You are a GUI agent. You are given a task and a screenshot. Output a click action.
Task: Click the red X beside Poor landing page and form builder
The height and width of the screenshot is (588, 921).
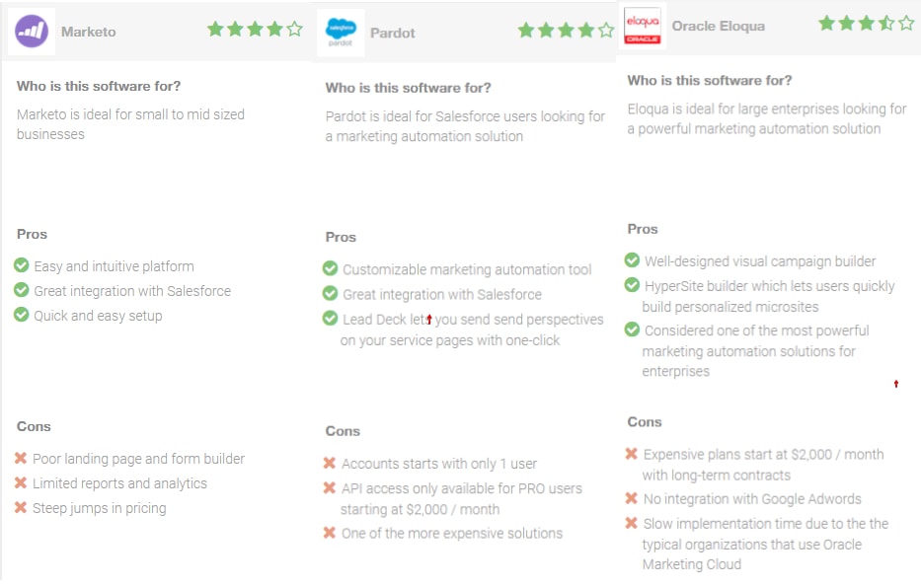coord(21,458)
